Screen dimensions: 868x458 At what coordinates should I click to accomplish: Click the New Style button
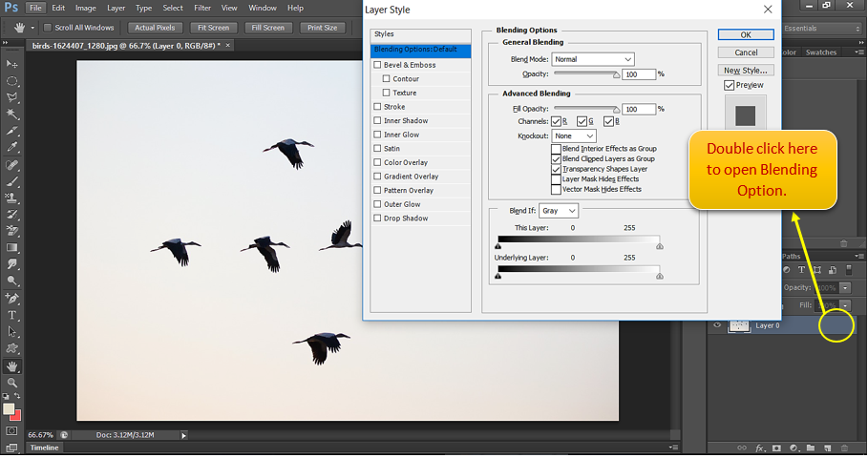746,71
